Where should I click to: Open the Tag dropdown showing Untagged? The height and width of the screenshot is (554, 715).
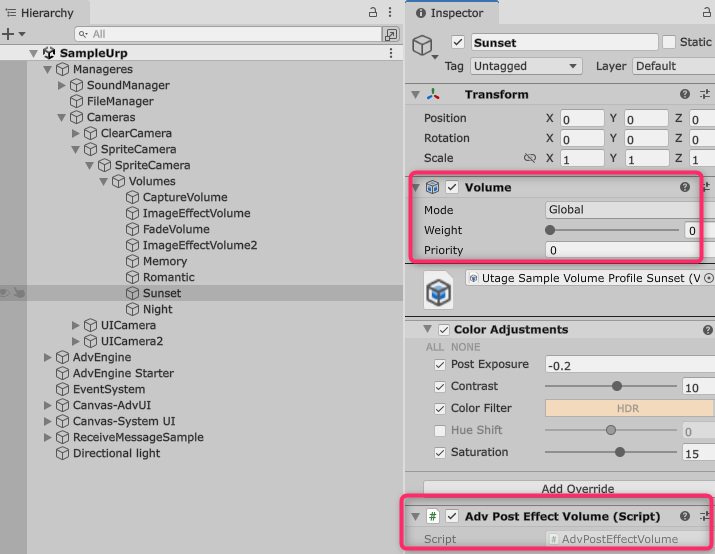pyautogui.click(x=527, y=66)
